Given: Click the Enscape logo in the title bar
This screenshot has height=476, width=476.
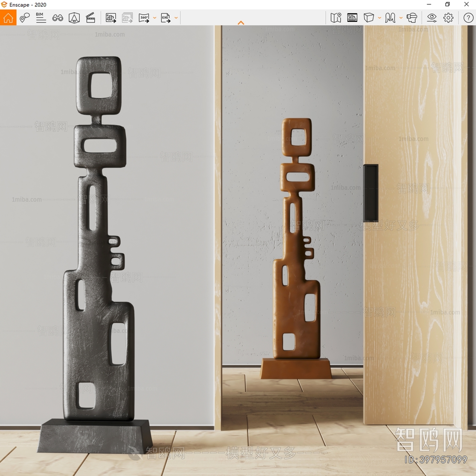Looking at the screenshot, I should 4,4.
